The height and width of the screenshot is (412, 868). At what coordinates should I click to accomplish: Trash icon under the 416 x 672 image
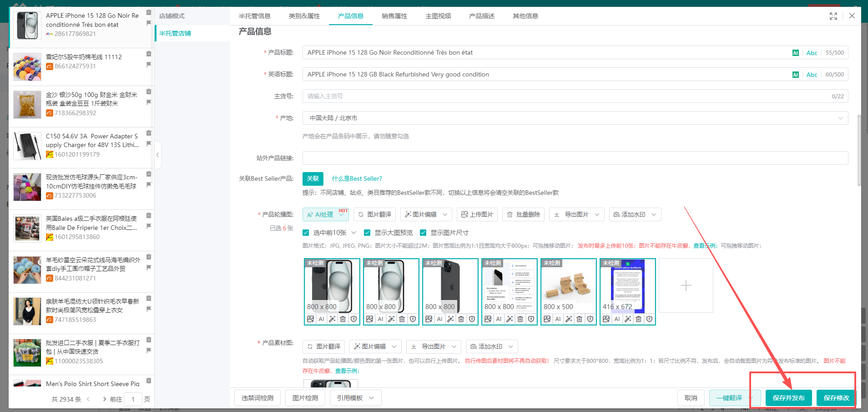pos(639,319)
